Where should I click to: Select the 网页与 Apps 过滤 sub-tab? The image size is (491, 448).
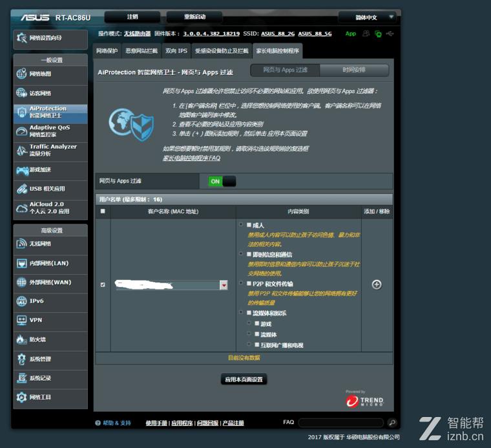coord(286,70)
